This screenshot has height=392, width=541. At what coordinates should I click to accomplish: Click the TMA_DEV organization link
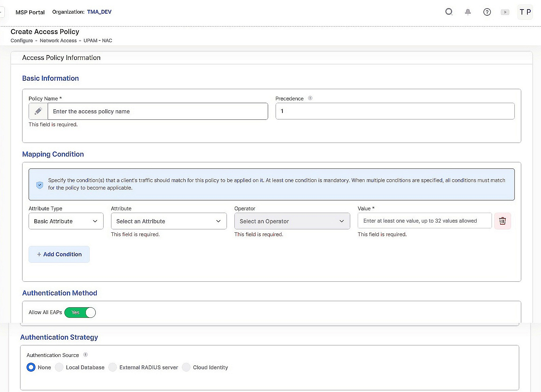(99, 12)
